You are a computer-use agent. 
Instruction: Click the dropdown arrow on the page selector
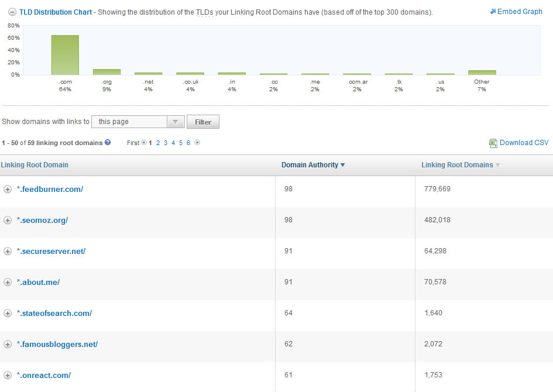[176, 122]
